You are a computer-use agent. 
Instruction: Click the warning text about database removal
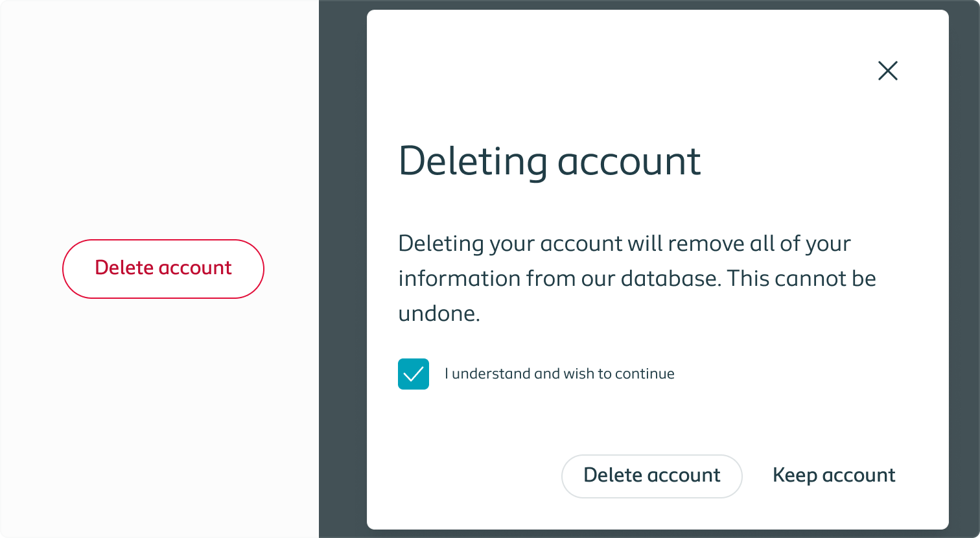coord(636,277)
